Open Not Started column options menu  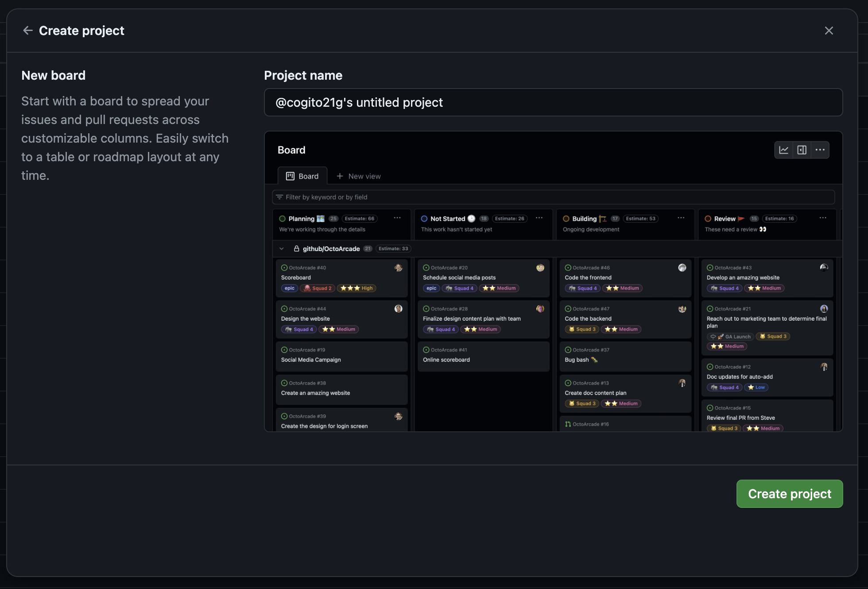pyautogui.click(x=539, y=218)
